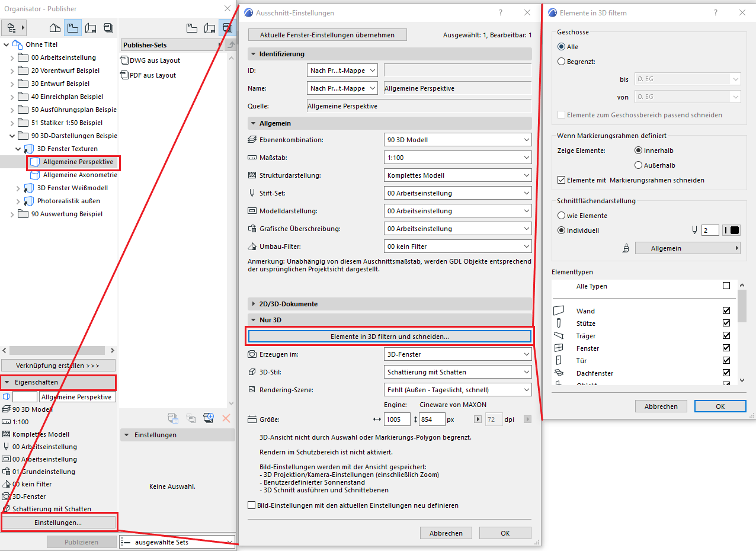This screenshot has width=756, height=551.
Task: Uncheck Fenster in the Elementtypen list
Action: [x=726, y=348]
